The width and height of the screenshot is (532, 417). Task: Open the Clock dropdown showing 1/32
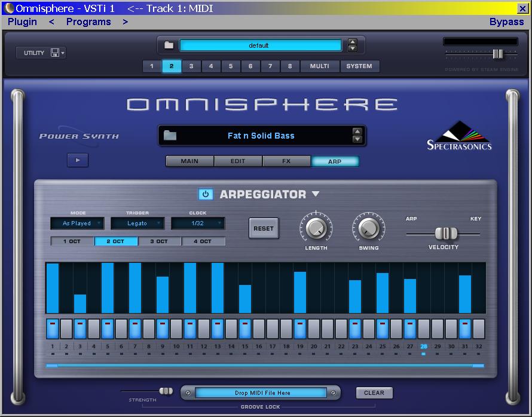click(x=198, y=223)
